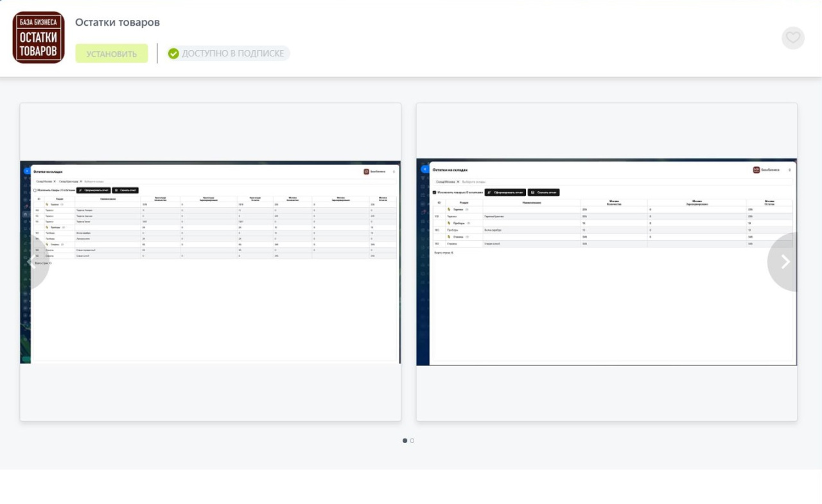Click the Остатки товаров app logo

click(39, 37)
